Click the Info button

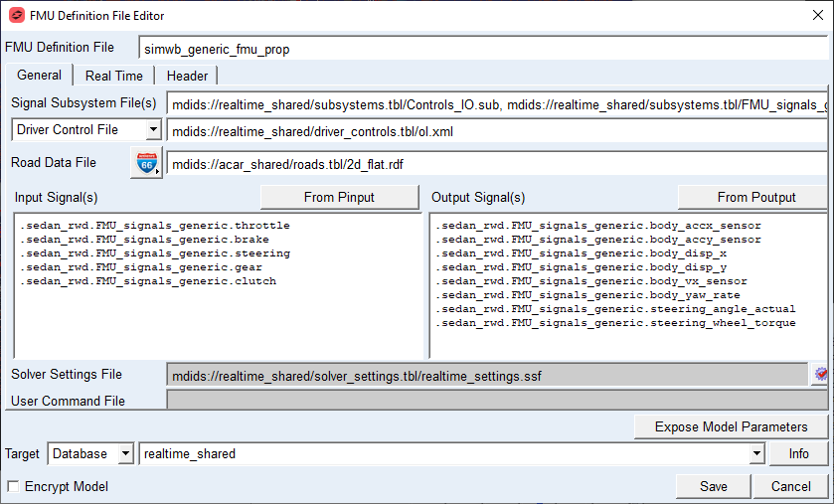[x=798, y=453]
